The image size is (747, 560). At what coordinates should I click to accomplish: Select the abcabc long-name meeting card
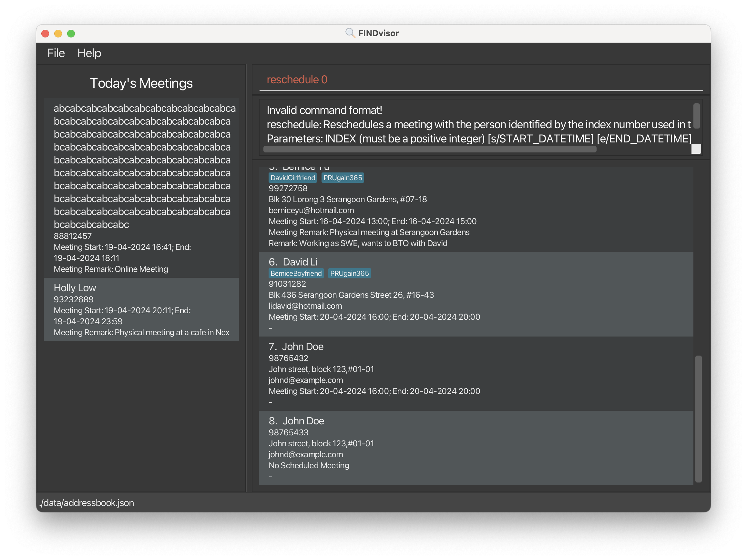coord(141,187)
